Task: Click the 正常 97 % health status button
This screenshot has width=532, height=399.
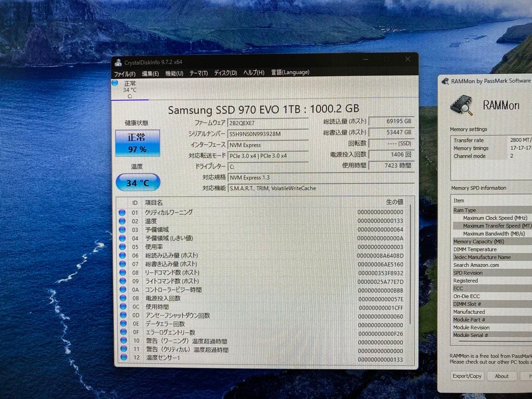Action: click(x=137, y=143)
